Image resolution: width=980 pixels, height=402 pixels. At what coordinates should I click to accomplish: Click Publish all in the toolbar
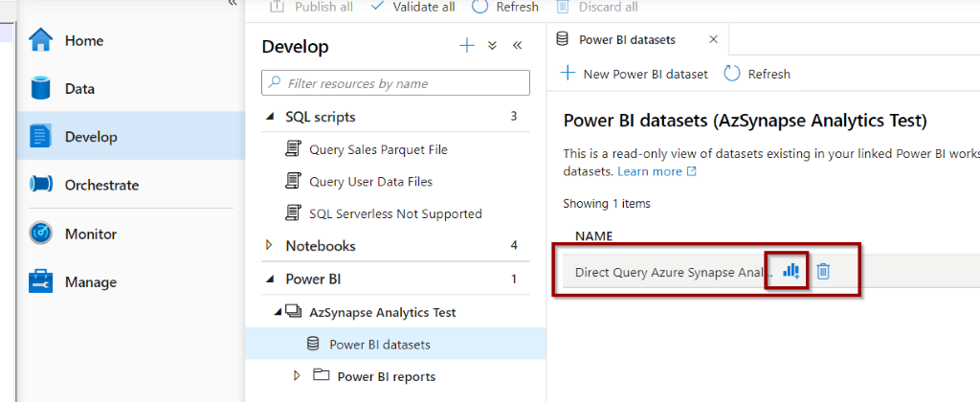tap(312, 7)
